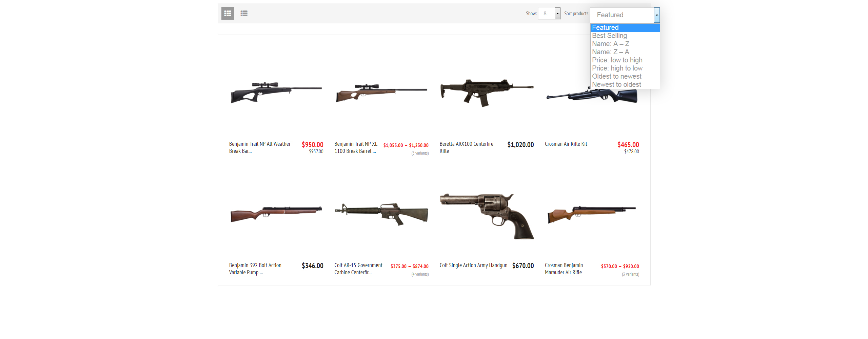Image resolution: width=868 pixels, height=339 pixels.
Task: Open Benjamin 392 Bolt Action product image
Action: [x=276, y=214]
